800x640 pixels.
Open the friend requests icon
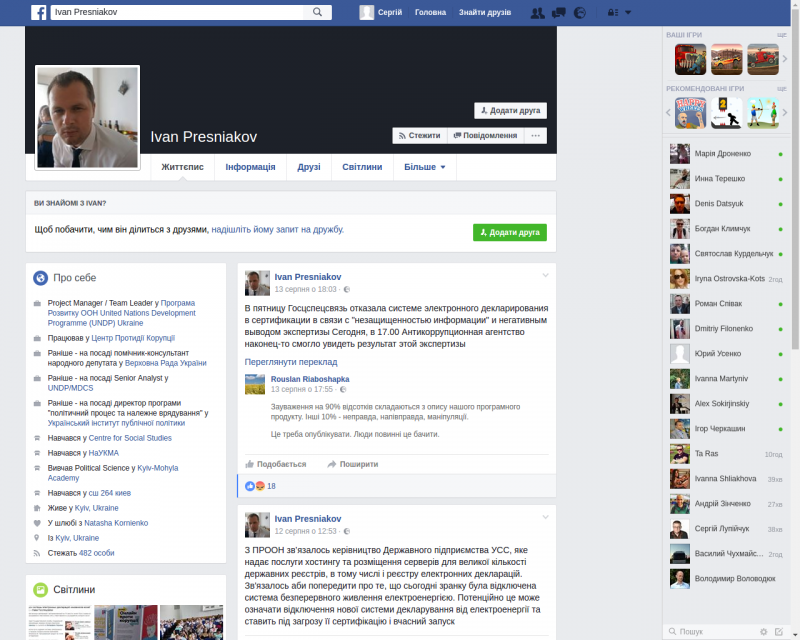[x=538, y=12]
